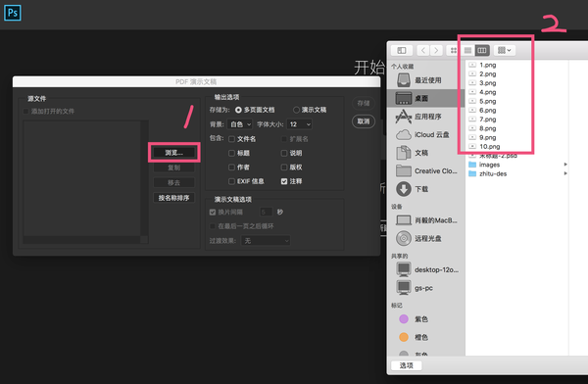Open Creative Cloud folder in sidebar
Screen dimensions: 588x384
[x=425, y=171]
